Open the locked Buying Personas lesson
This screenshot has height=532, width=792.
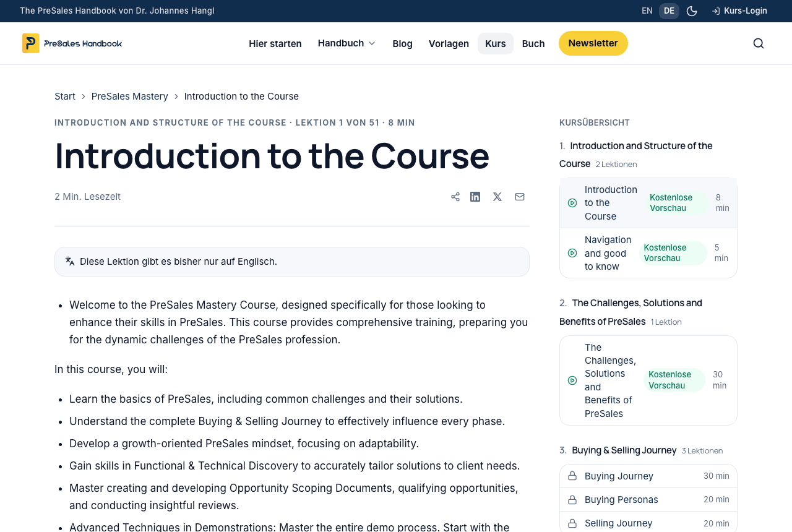coord(648,500)
